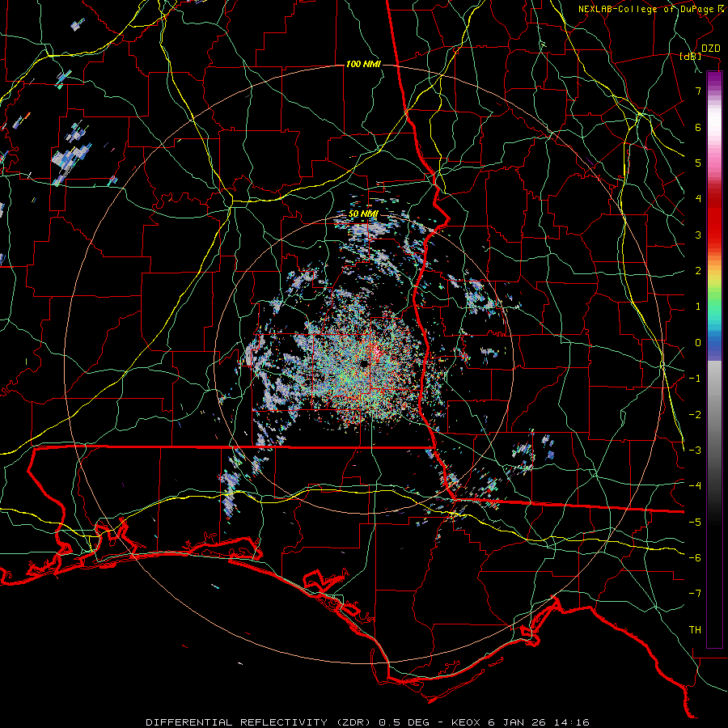Viewport: 728px width, 728px height.
Task: Click the 7 dB tick label on color scale
Action: point(698,91)
